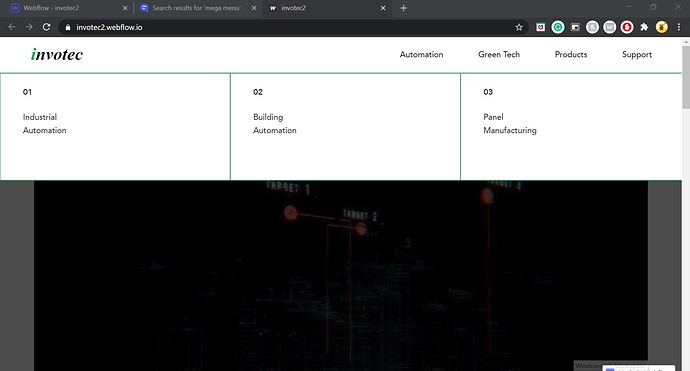Open the red circular extension icon
690x371 pixels.
coord(627,27)
